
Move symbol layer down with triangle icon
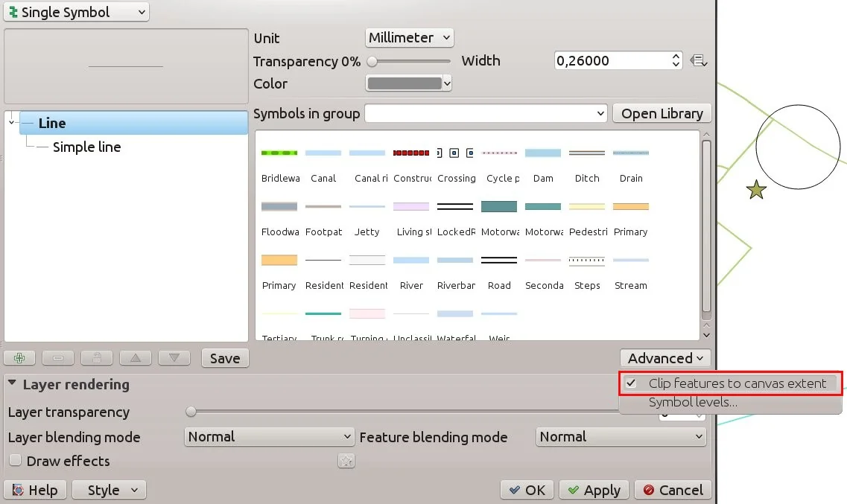[174, 358]
